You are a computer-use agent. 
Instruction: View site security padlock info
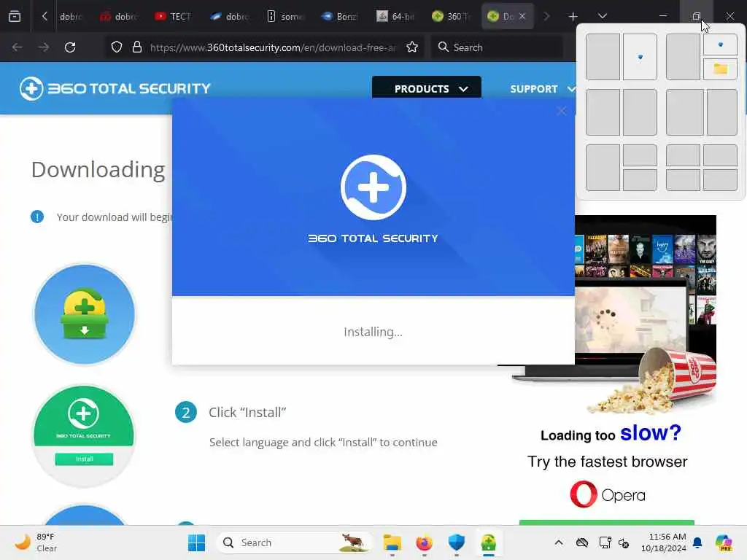click(x=136, y=47)
